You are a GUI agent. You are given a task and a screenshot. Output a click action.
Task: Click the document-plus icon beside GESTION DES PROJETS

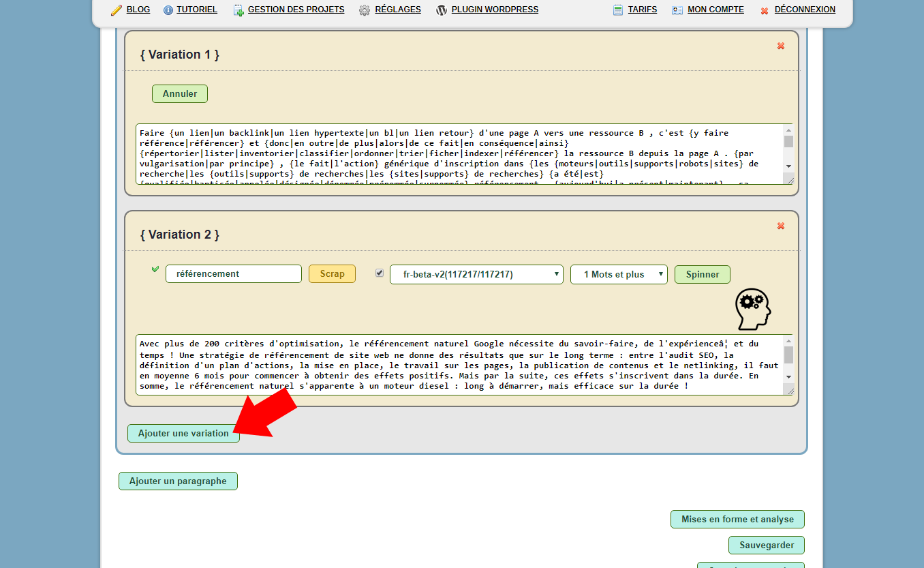click(238, 10)
